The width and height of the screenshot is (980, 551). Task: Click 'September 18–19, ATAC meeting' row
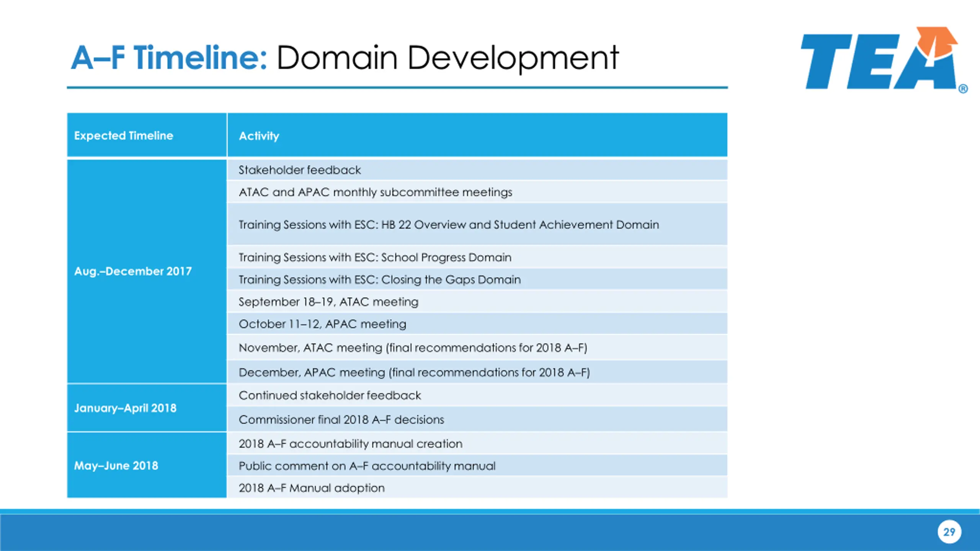(477, 302)
